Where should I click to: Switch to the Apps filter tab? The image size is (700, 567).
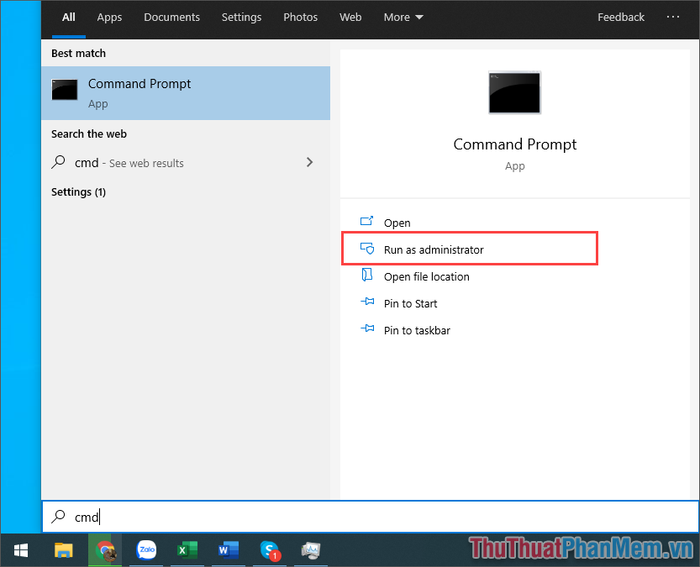pyautogui.click(x=109, y=17)
